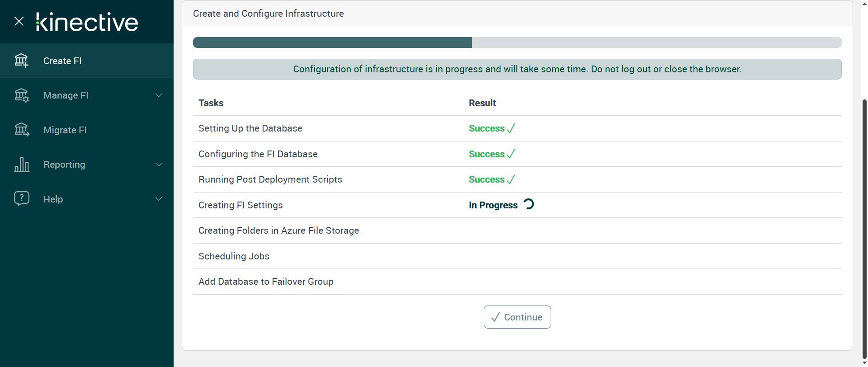Expand the Reporting submenu chevron
Image resolution: width=868 pixels, height=367 pixels.
coord(159,165)
